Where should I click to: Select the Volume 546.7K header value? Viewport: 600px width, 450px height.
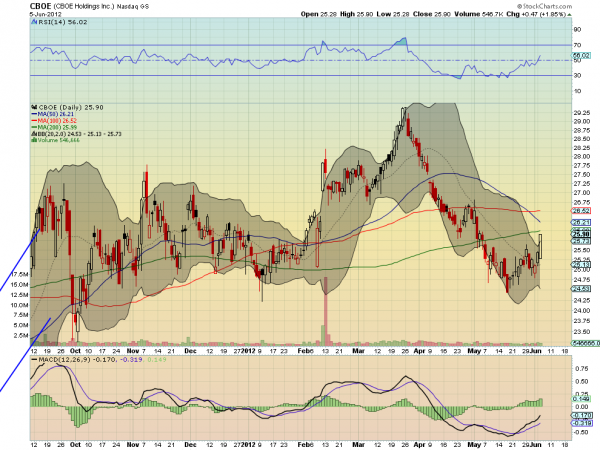click(x=478, y=14)
